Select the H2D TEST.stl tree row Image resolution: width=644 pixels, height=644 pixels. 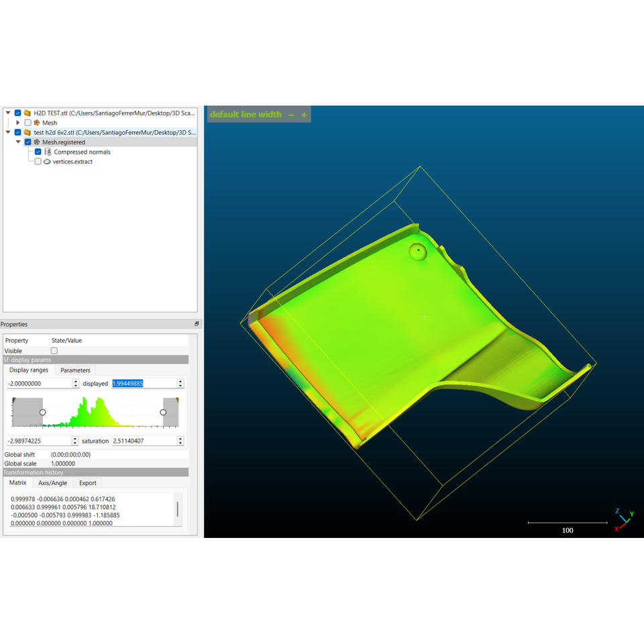(114, 113)
